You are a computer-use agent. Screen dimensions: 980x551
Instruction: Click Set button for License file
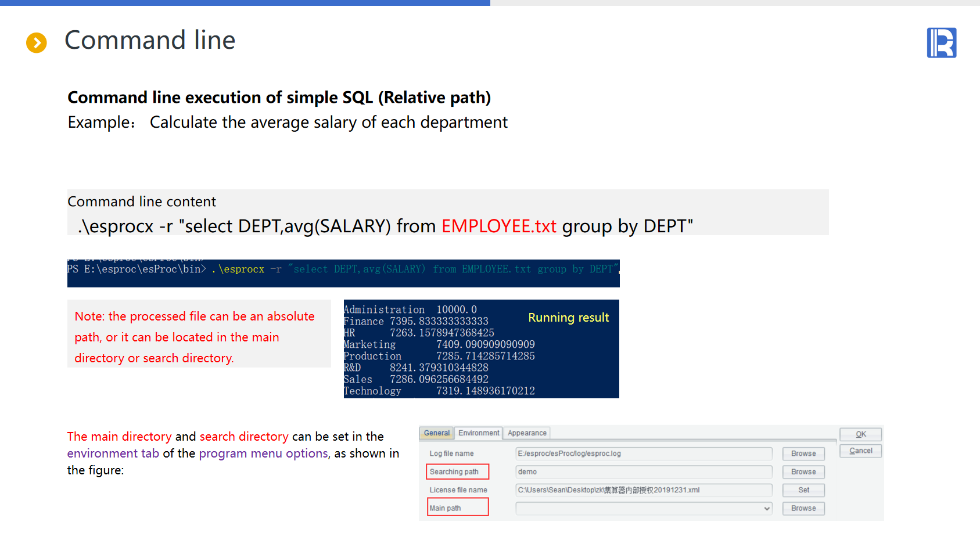(803, 490)
